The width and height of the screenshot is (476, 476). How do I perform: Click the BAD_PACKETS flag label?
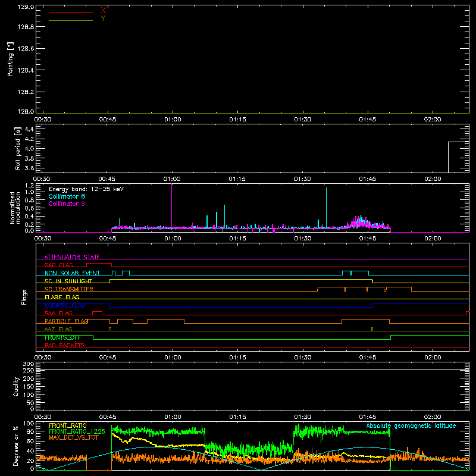tap(65, 345)
